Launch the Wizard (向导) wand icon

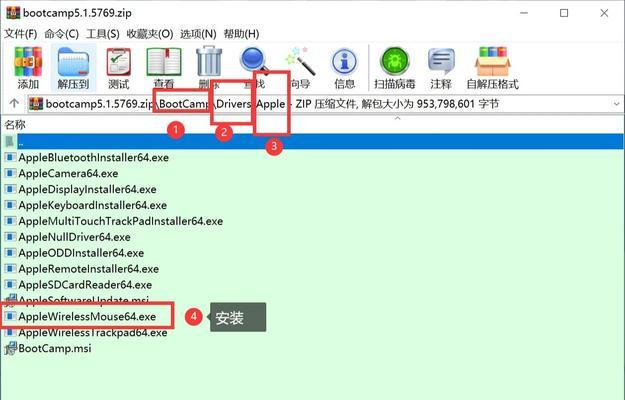[x=301, y=61]
